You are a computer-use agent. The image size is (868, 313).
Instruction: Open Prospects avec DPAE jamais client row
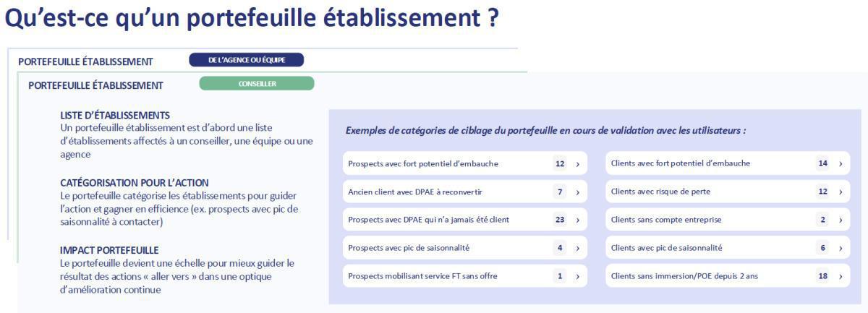[x=434, y=220]
